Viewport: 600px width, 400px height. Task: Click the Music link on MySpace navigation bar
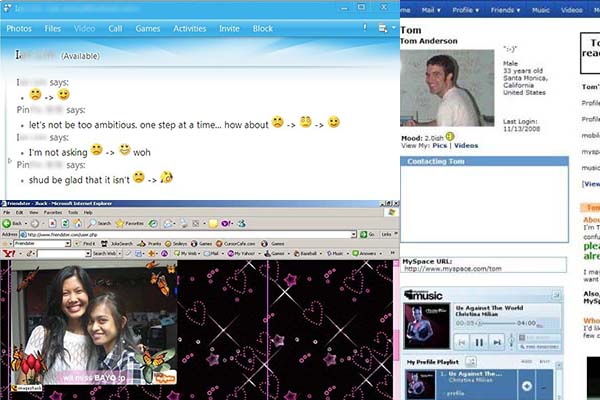(x=541, y=10)
